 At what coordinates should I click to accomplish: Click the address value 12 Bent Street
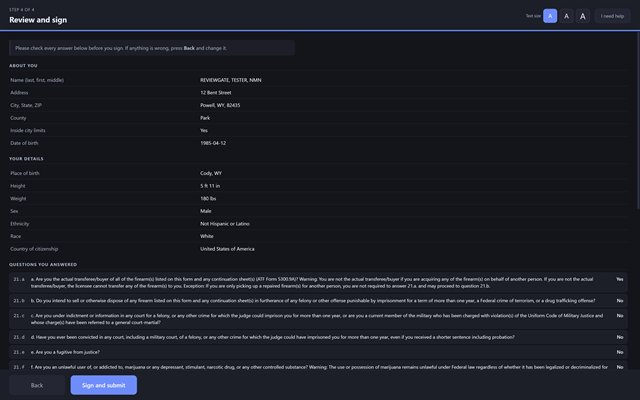(216, 93)
